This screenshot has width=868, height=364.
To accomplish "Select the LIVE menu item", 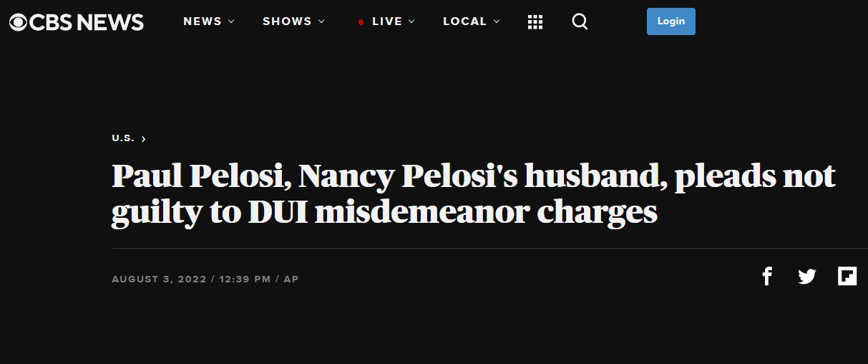I will coord(387,21).
